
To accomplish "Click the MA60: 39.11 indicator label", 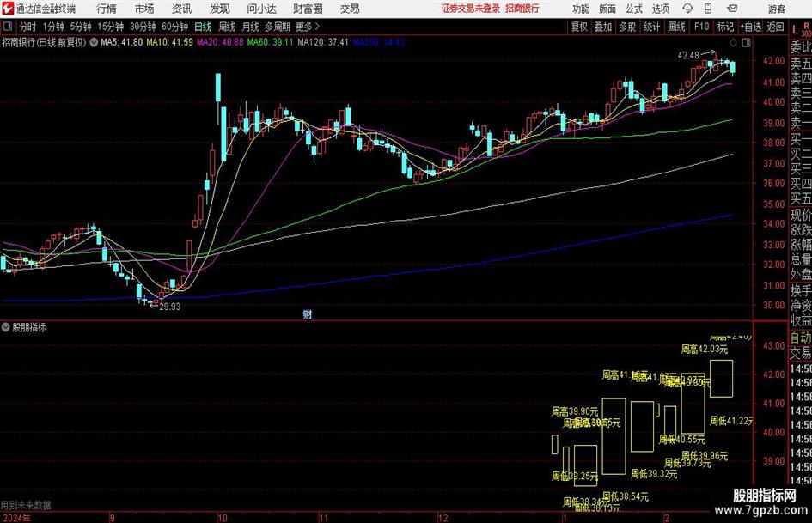I will [x=271, y=42].
